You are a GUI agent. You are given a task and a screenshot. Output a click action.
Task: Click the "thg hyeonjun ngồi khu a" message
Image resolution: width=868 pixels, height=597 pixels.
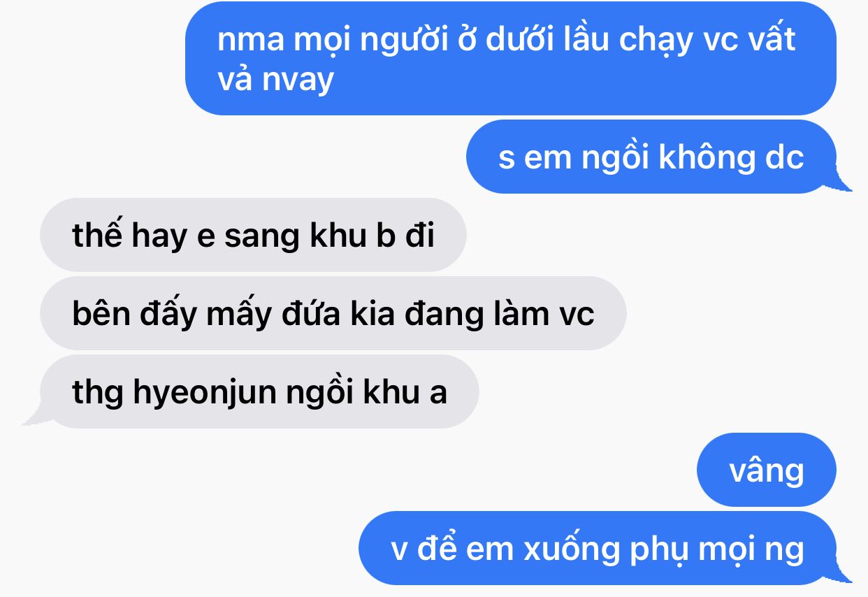259,391
